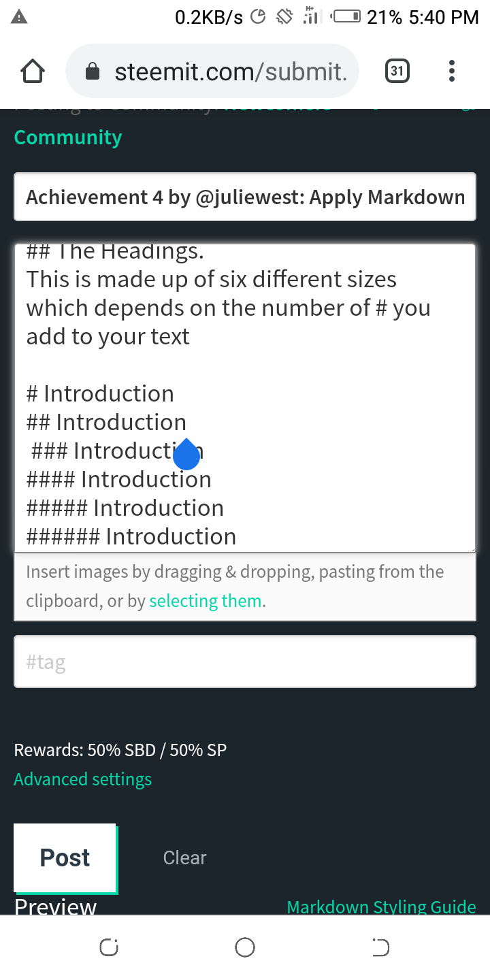The height and width of the screenshot is (980, 490).
Task: Click the #tag input field
Action: 245,661
